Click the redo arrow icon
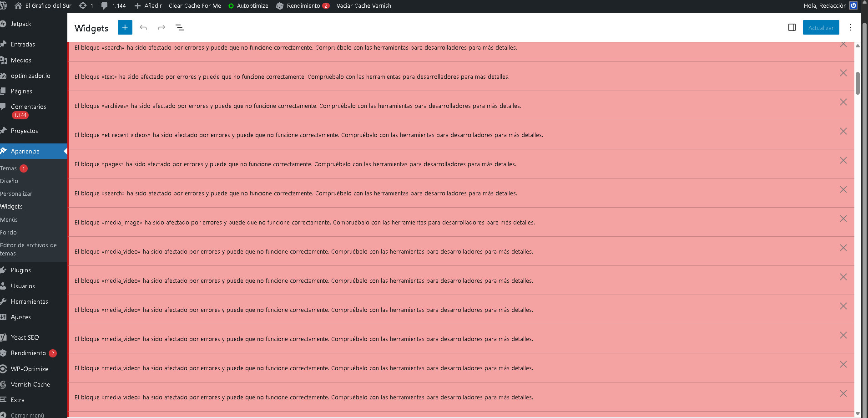 [161, 28]
